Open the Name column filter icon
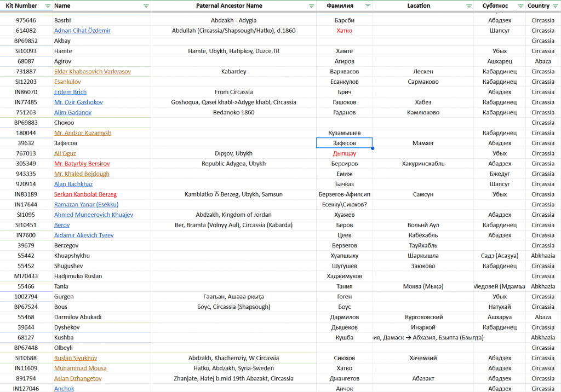Screen dimensions: 561x392 [x=146, y=6]
